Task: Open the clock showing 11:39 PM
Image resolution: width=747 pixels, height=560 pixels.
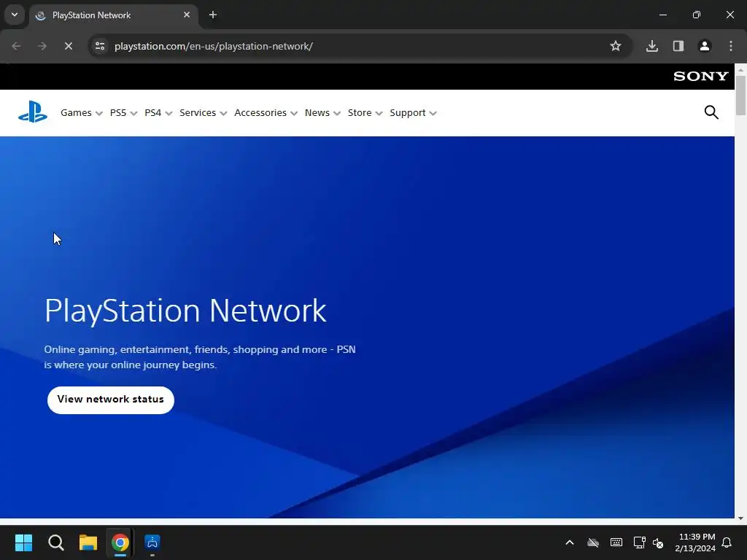Action: 695,542
